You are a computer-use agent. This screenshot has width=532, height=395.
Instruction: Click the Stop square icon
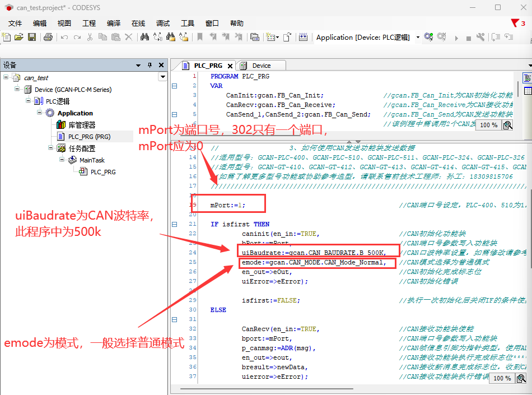pyautogui.click(x=469, y=38)
